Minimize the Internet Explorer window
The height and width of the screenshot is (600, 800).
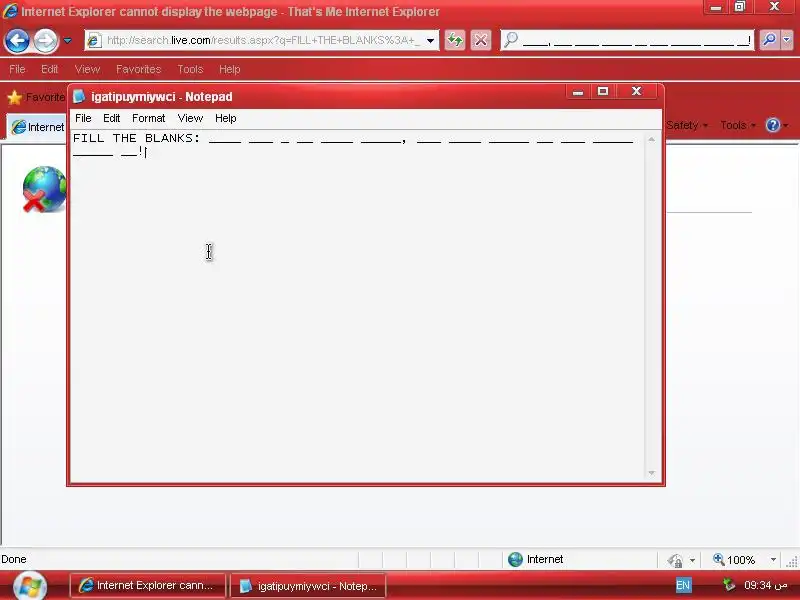point(716,7)
